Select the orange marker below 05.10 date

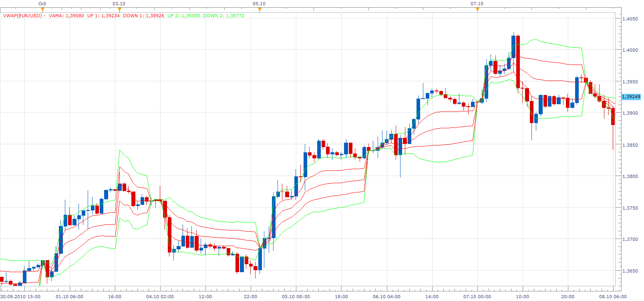[260, 10]
